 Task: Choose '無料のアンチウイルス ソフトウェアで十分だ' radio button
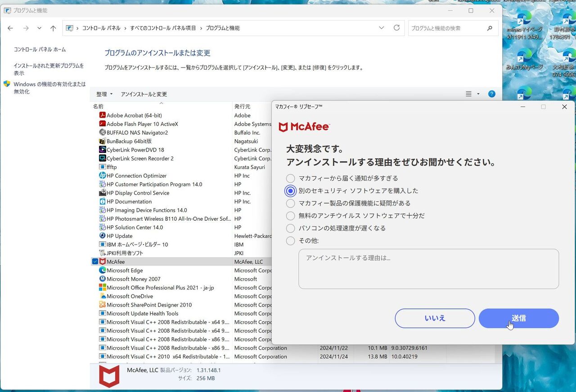click(291, 216)
